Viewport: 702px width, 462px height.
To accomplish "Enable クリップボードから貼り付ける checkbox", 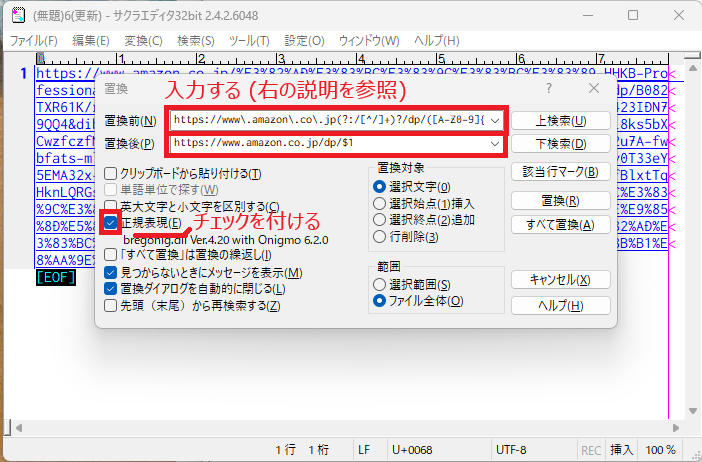I will coord(111,172).
